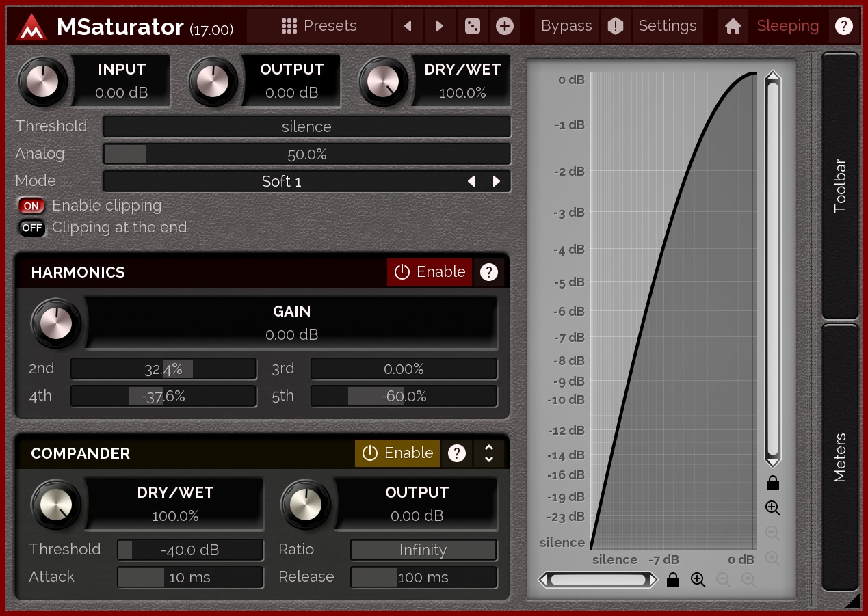Adjust the Analog slider bar
Image resolution: width=868 pixels, height=616 pixels.
[x=306, y=154]
